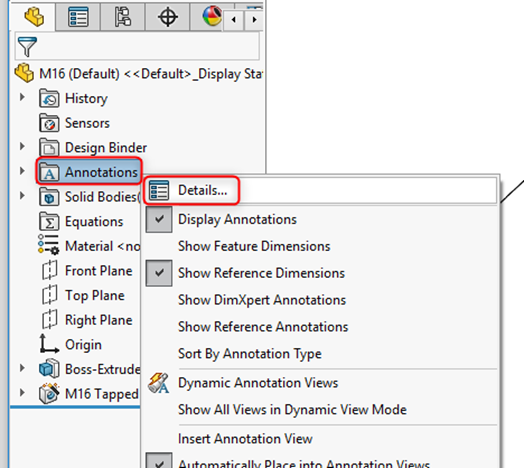524x468 pixels.
Task: Click the Annotations folder icon
Action: tap(49, 172)
